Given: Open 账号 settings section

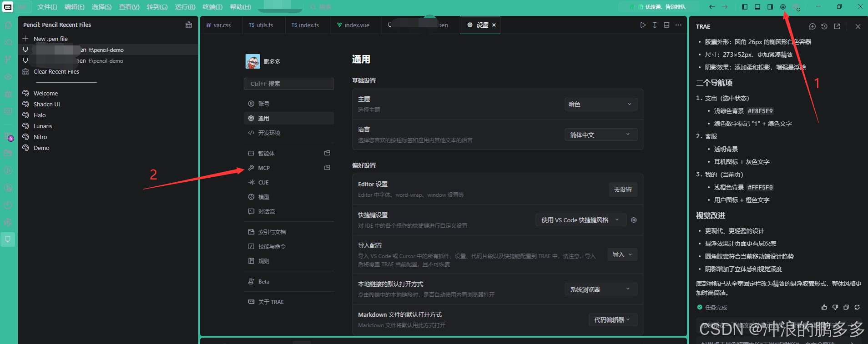Looking at the screenshot, I should coord(289,104).
